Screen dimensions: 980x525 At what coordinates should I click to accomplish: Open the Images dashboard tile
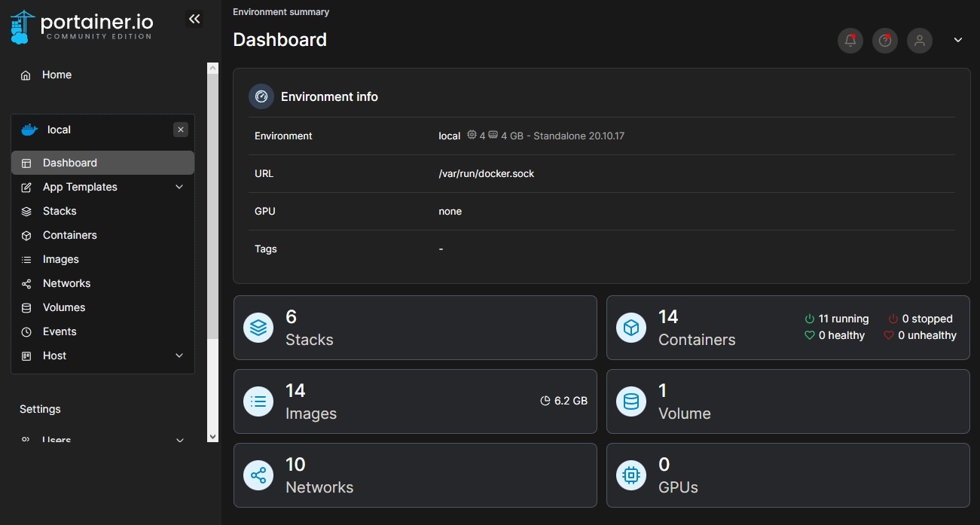[x=414, y=401]
